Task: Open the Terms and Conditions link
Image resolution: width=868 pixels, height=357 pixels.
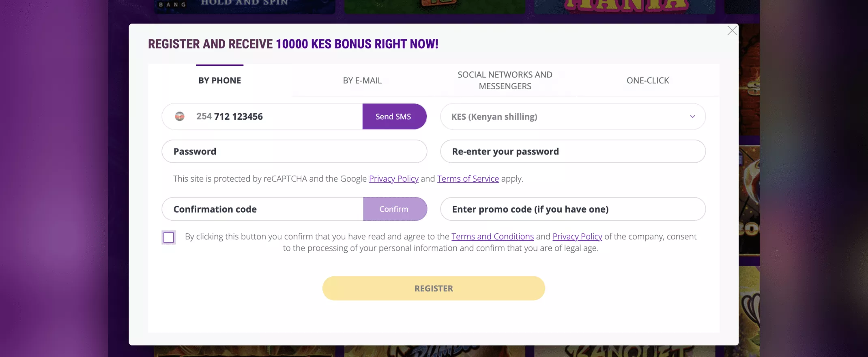Action: (492, 237)
